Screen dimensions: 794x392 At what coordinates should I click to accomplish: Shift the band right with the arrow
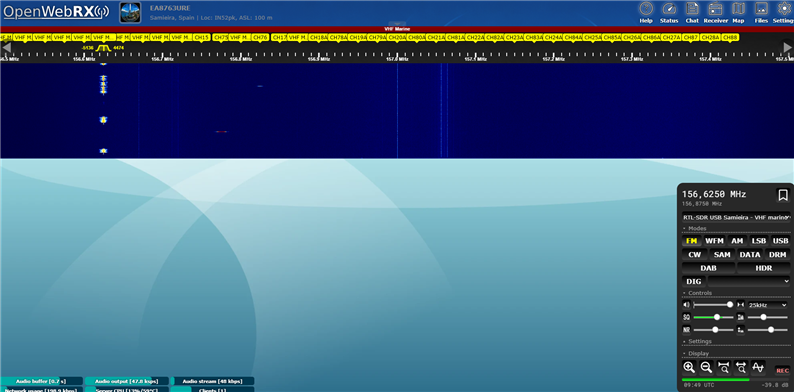[787, 48]
